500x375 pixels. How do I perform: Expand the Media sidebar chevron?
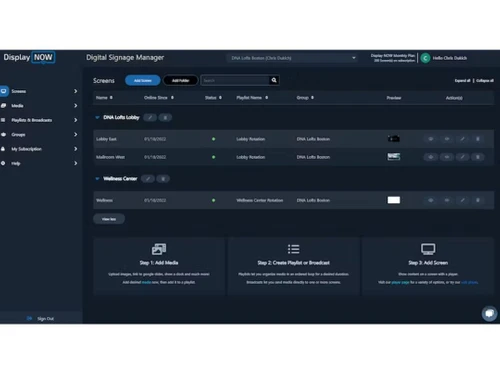76,106
